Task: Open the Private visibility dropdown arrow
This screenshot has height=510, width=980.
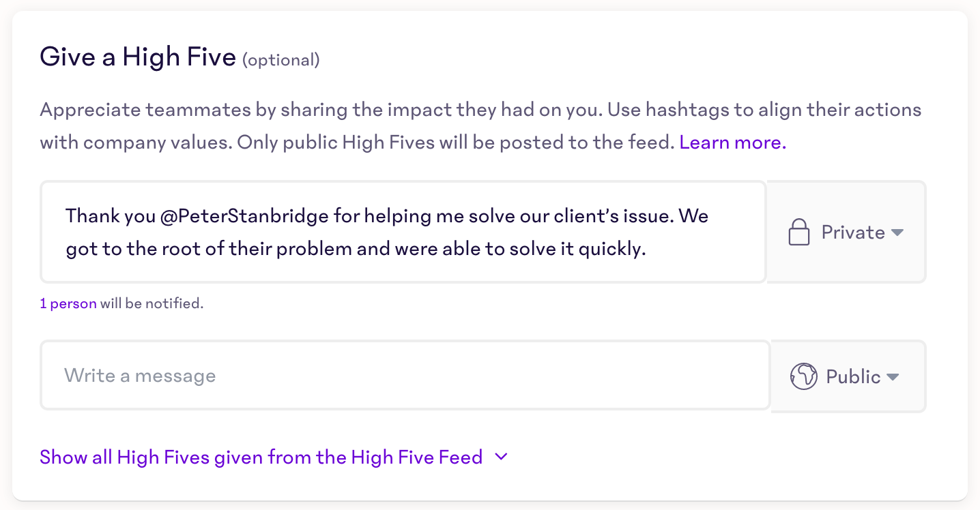Action: coord(897,232)
